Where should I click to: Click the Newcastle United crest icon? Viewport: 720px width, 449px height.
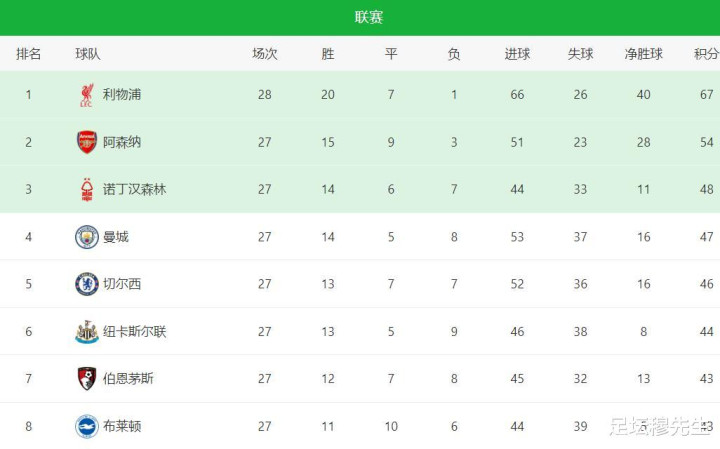tap(87, 331)
